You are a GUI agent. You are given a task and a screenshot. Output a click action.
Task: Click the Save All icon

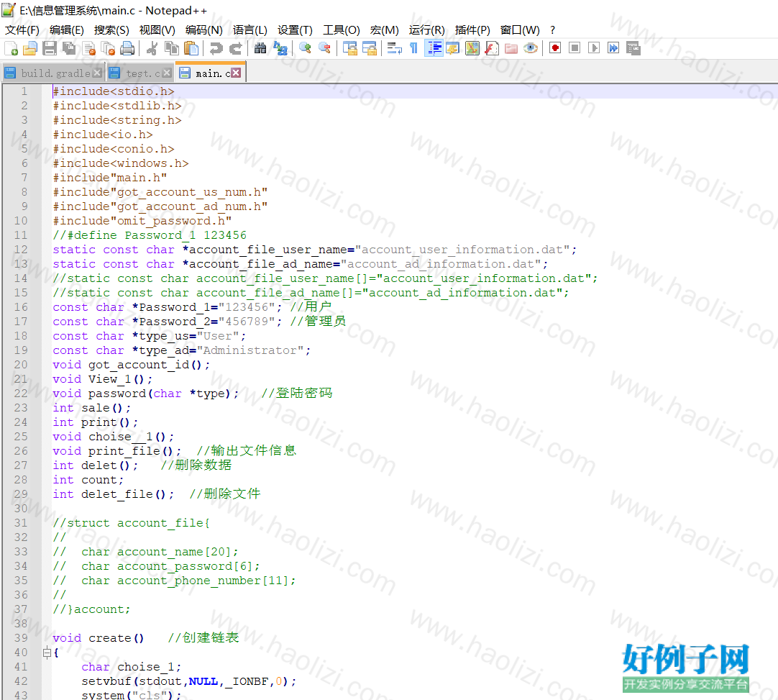tap(69, 48)
